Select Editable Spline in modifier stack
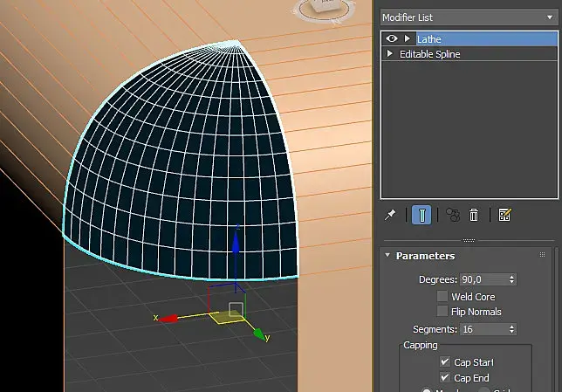Screen dimensions: 562x392 429,54
